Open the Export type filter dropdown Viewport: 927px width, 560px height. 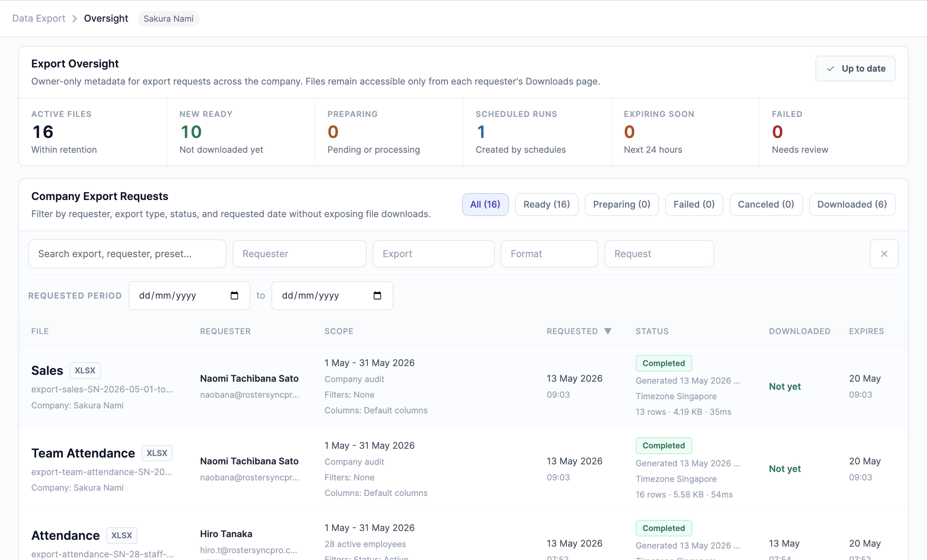point(434,254)
